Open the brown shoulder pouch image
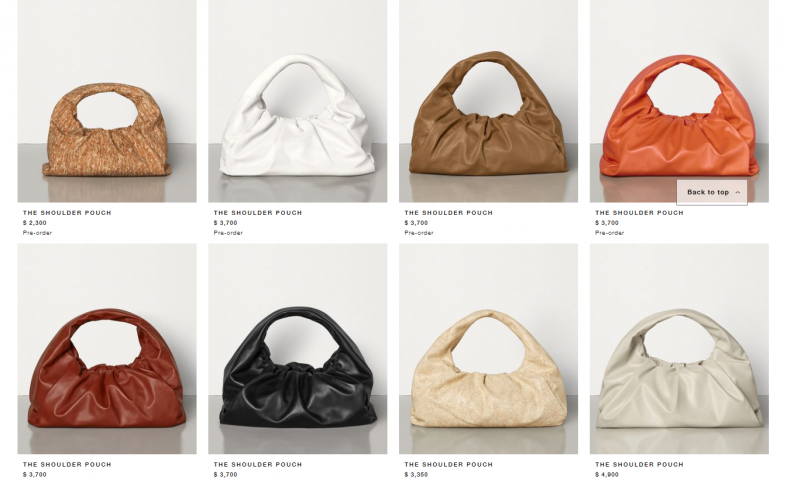 click(x=488, y=101)
